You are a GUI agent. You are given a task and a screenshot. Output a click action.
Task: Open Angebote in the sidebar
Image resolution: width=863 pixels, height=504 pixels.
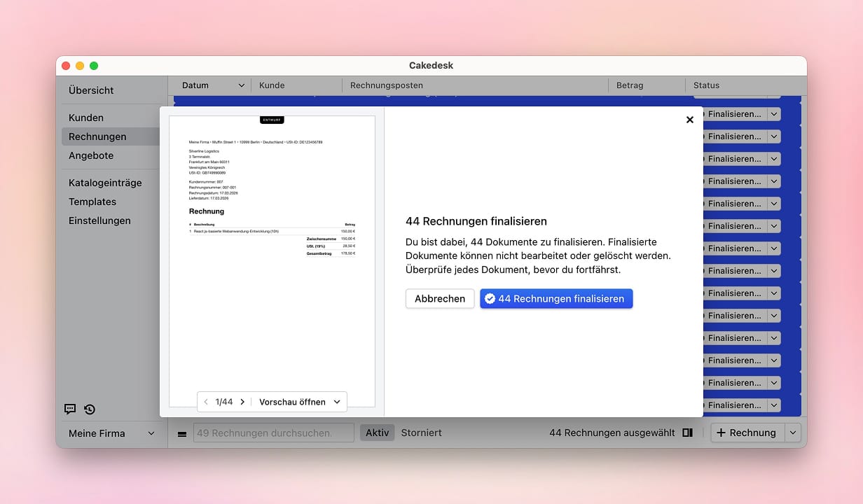click(91, 155)
